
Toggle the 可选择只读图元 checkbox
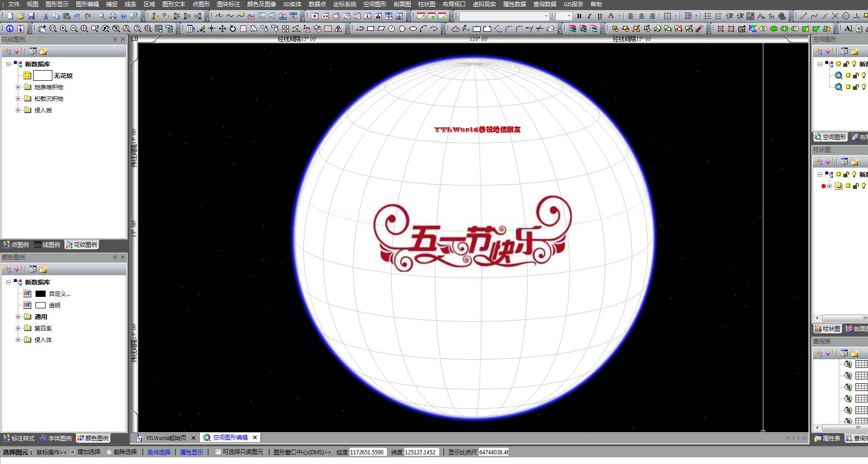(x=218, y=452)
